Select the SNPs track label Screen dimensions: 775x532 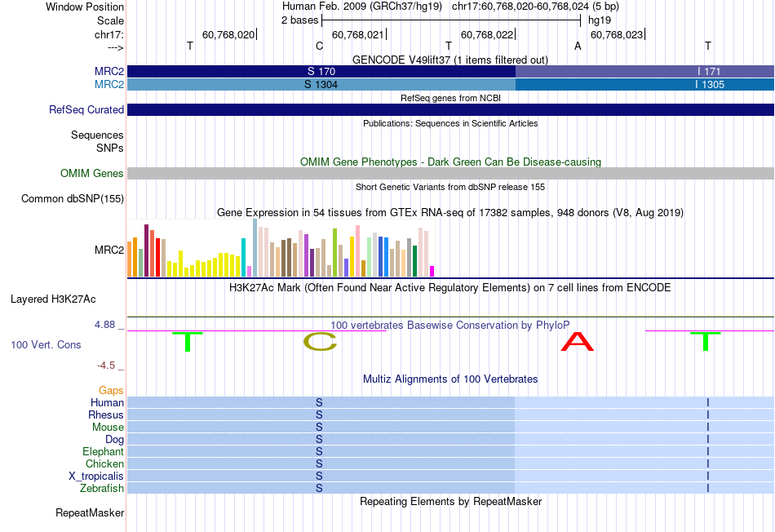coord(110,148)
